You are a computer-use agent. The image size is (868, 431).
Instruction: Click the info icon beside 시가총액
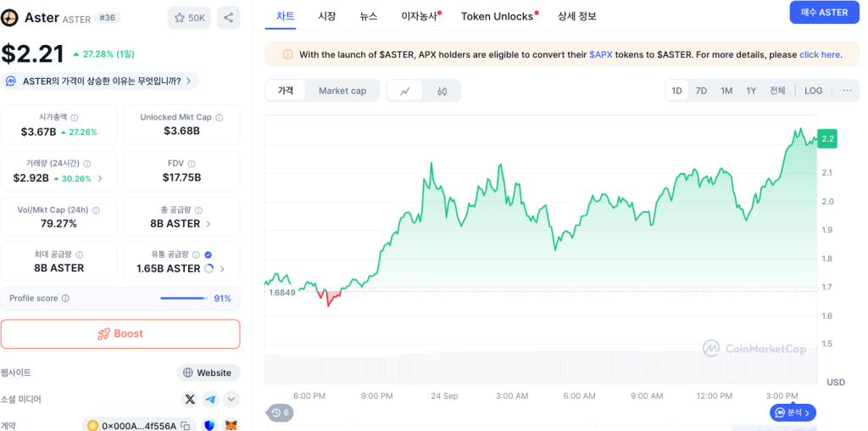click(x=75, y=117)
